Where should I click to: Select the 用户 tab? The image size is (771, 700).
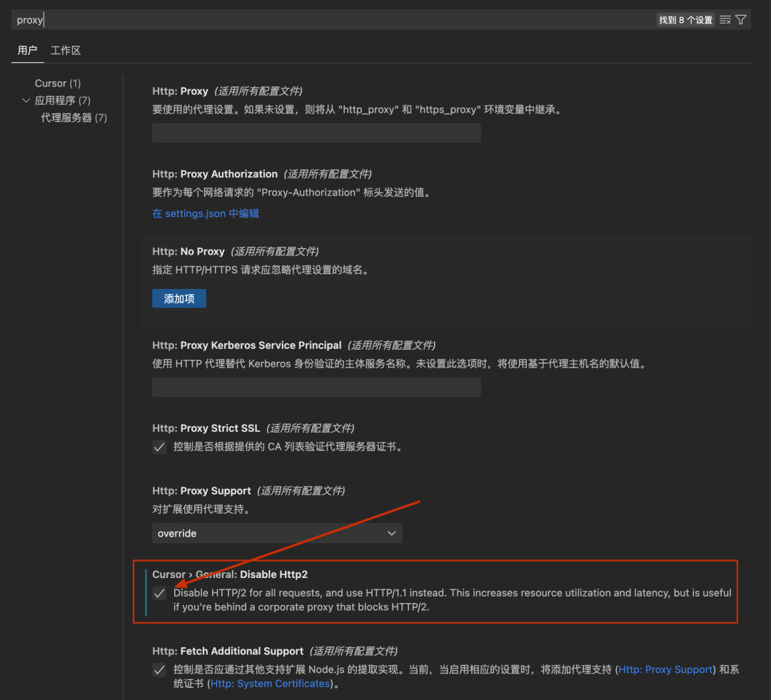click(x=27, y=50)
